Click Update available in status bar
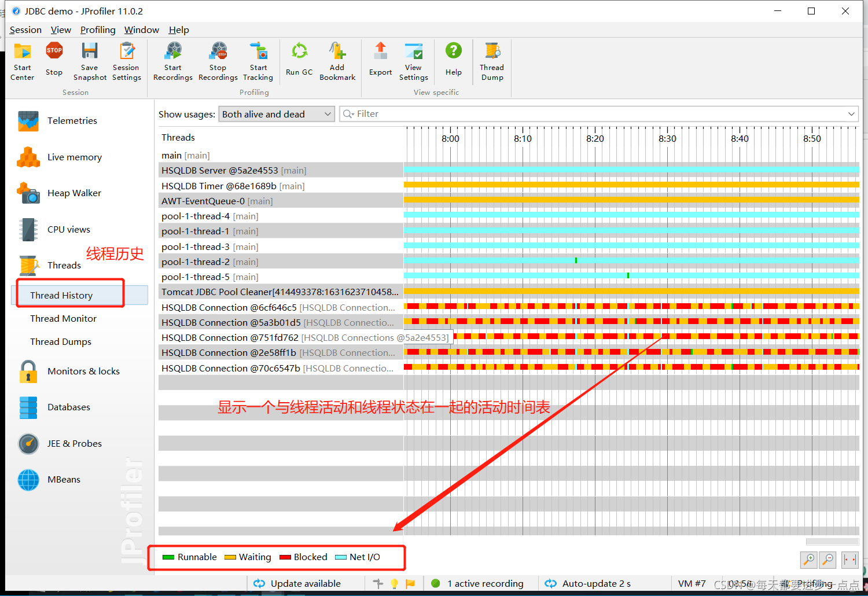Screen dimensions: 868x596 [x=297, y=584]
